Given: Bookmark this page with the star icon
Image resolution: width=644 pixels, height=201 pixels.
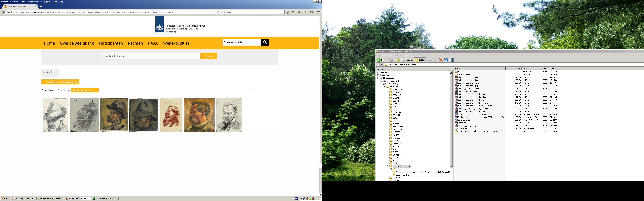Looking at the screenshot, I should (288, 12).
